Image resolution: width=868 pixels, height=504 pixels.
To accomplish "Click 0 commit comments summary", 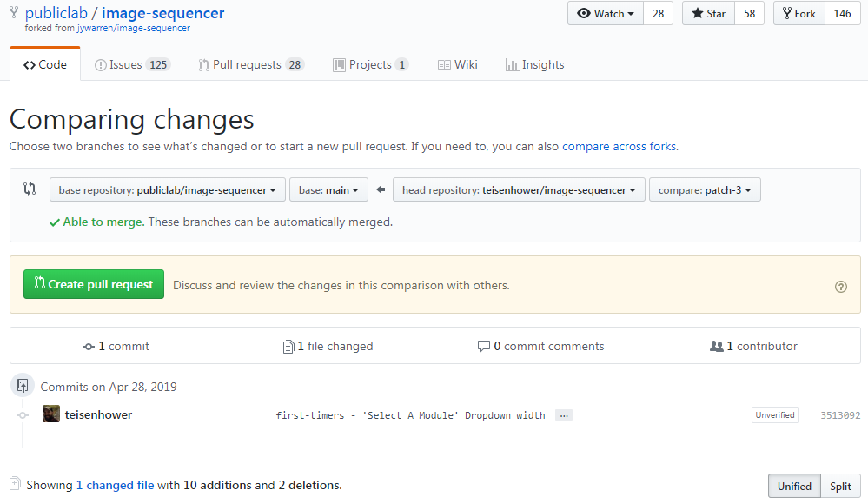I will click(x=540, y=346).
